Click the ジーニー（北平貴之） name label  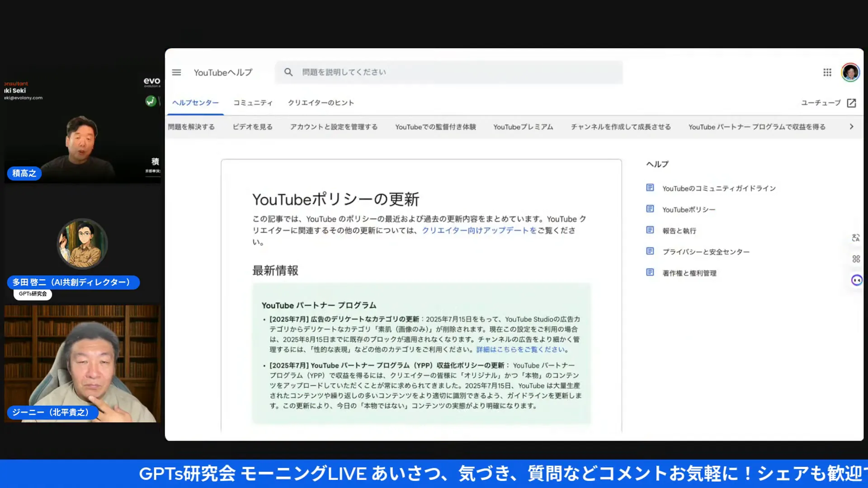[52, 413]
